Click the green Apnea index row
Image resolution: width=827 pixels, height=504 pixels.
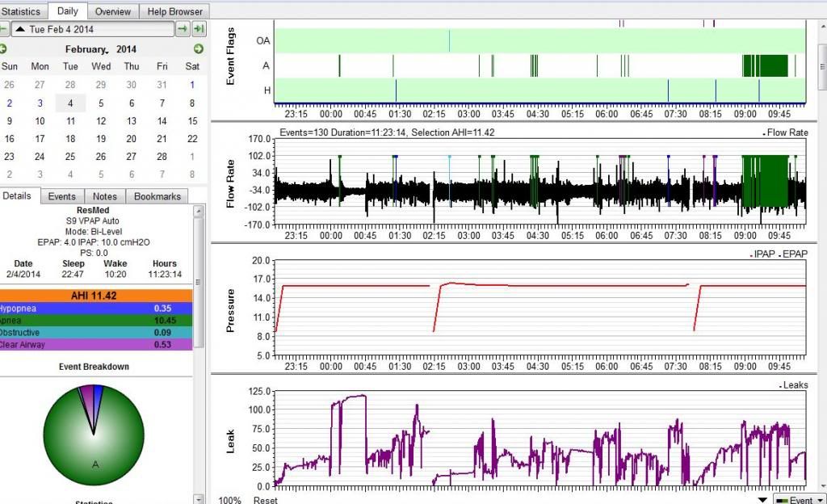click(x=96, y=321)
